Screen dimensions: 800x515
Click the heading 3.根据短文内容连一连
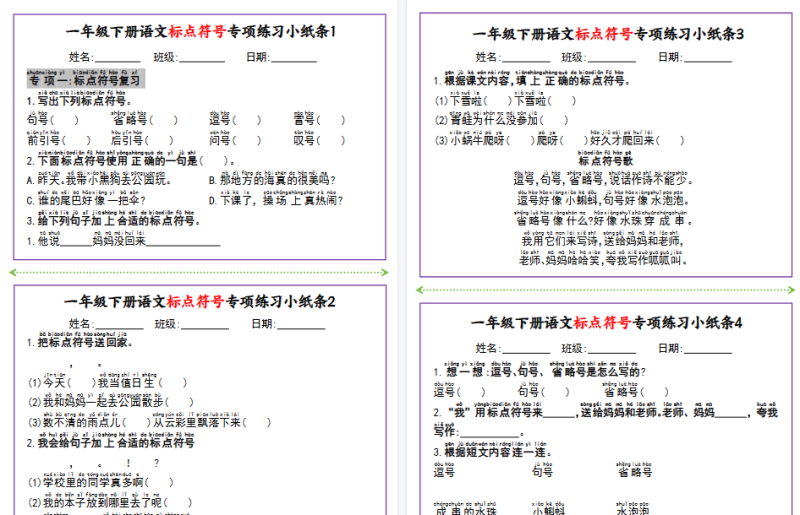point(492,451)
